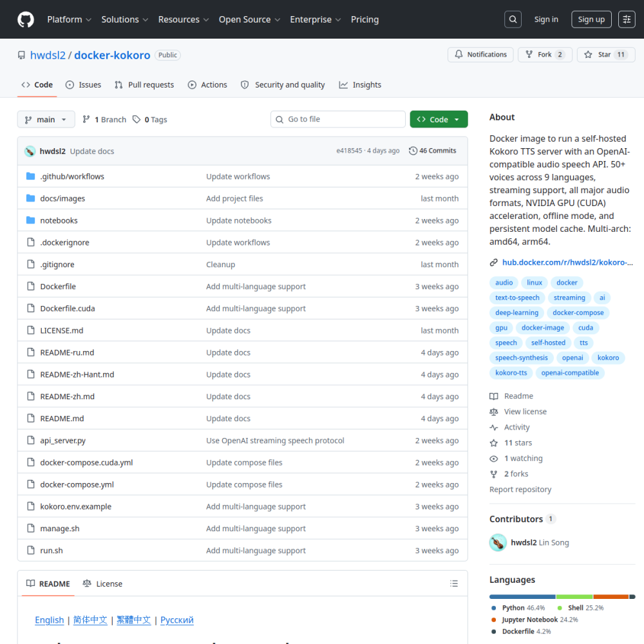The height and width of the screenshot is (644, 644).
Task: Open the docker-compose.cuda.yml file
Action: [x=86, y=462]
